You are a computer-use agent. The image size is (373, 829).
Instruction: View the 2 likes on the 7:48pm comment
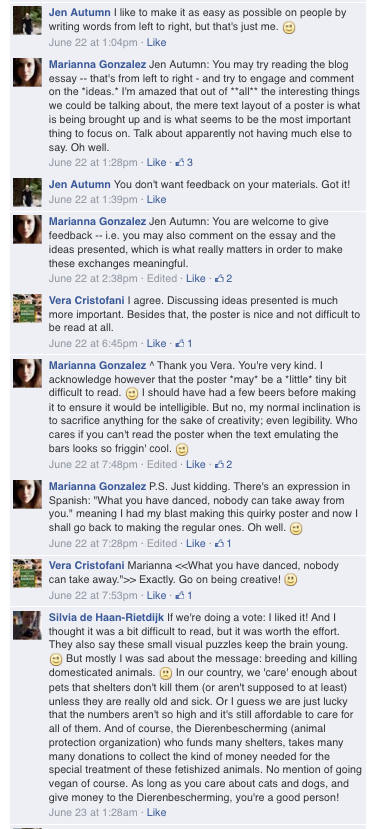pyautogui.click(x=223, y=464)
